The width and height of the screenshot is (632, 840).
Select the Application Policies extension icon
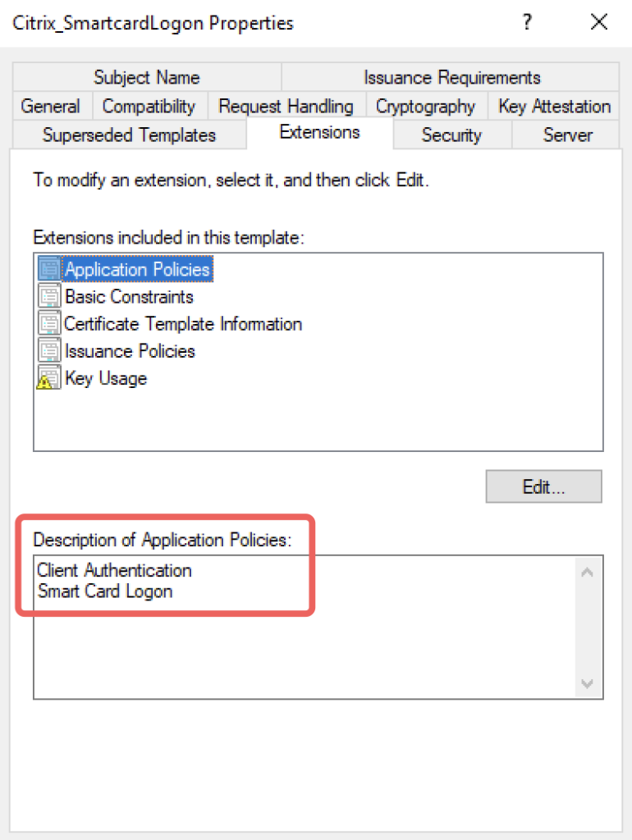(x=49, y=269)
